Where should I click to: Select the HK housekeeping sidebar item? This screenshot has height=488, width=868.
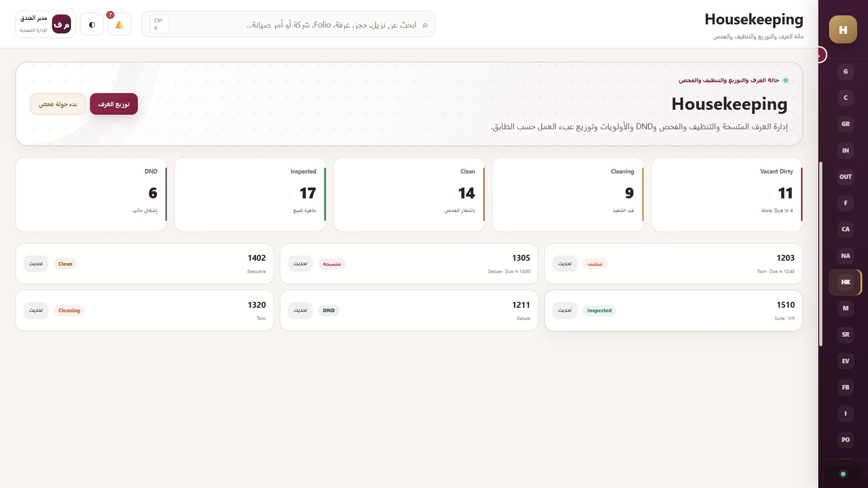pos(845,282)
